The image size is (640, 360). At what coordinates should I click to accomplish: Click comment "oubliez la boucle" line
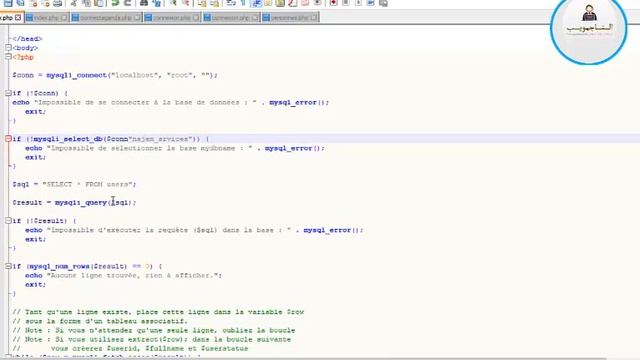click(x=153, y=330)
